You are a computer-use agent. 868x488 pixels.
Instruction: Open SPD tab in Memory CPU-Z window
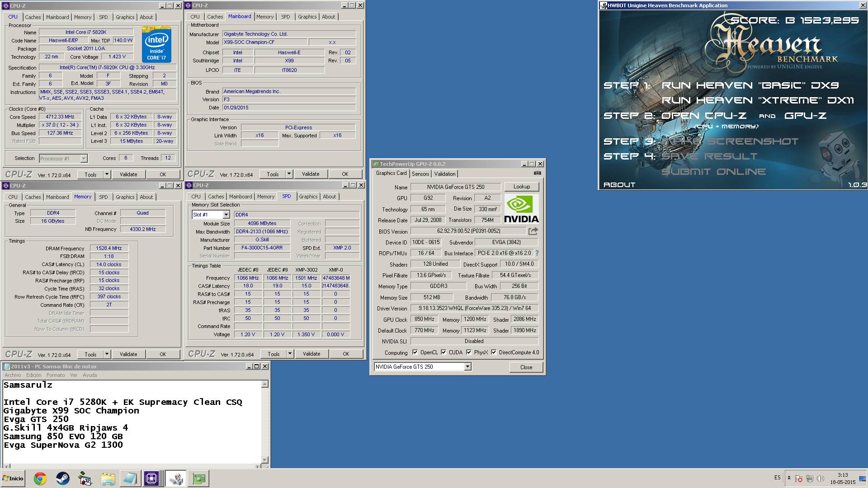[x=104, y=197]
